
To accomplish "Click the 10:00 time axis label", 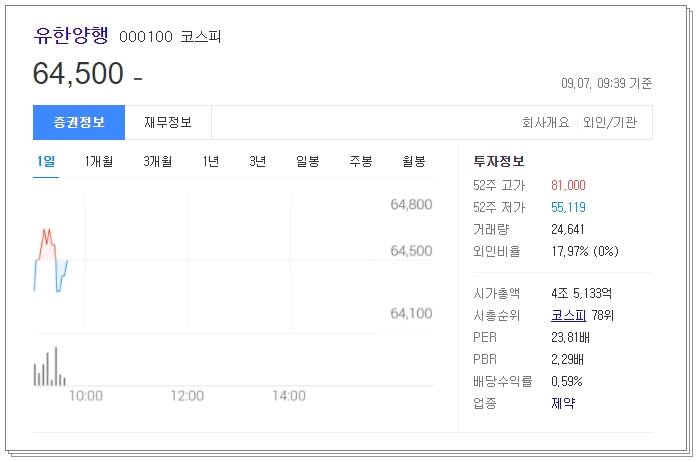I will (x=86, y=396).
